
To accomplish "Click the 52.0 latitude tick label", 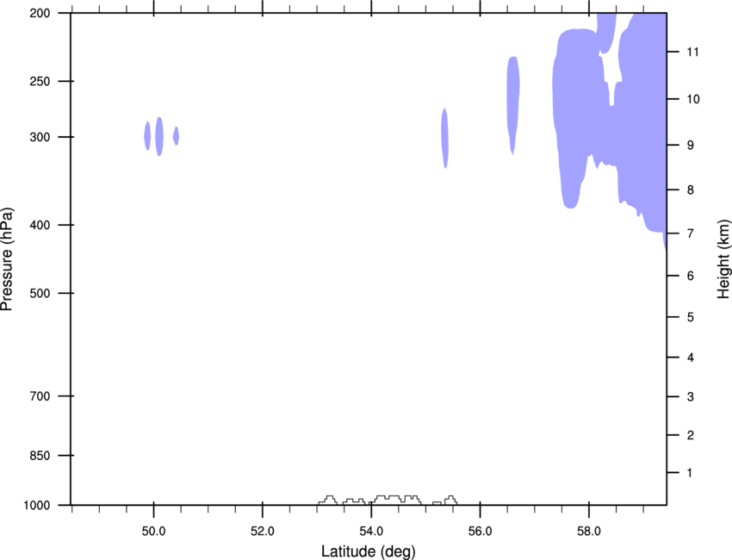I will [x=263, y=532].
